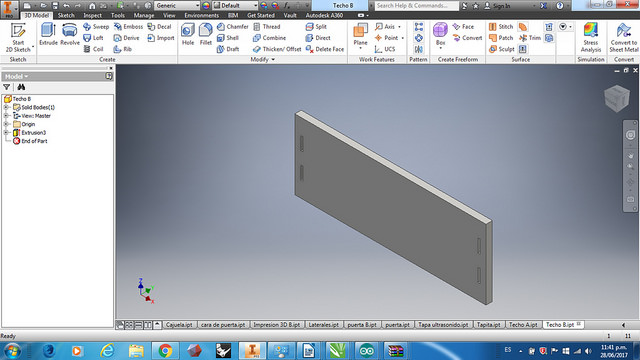Viewport: 640px width, 360px height.
Task: Select the Derive tool
Action: (127, 38)
